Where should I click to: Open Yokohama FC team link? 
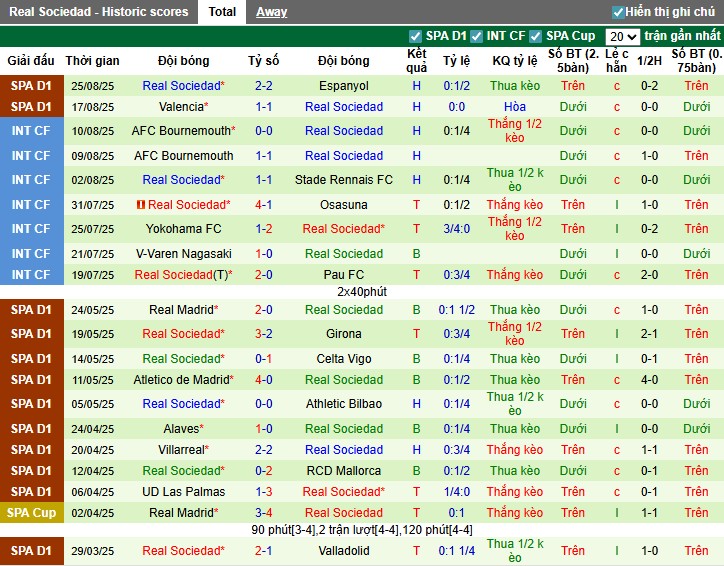point(183,229)
